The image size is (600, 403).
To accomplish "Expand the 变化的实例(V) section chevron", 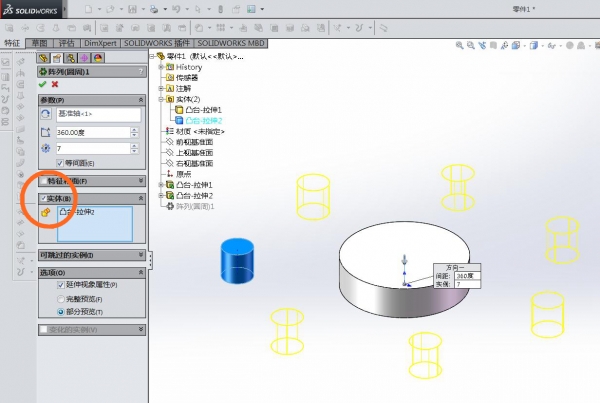I will [x=141, y=329].
